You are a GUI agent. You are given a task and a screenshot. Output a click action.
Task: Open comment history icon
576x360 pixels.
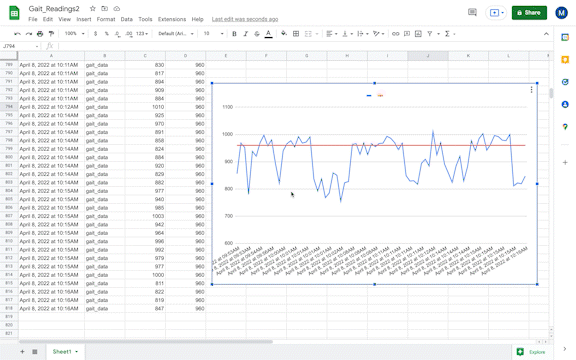[472, 13]
